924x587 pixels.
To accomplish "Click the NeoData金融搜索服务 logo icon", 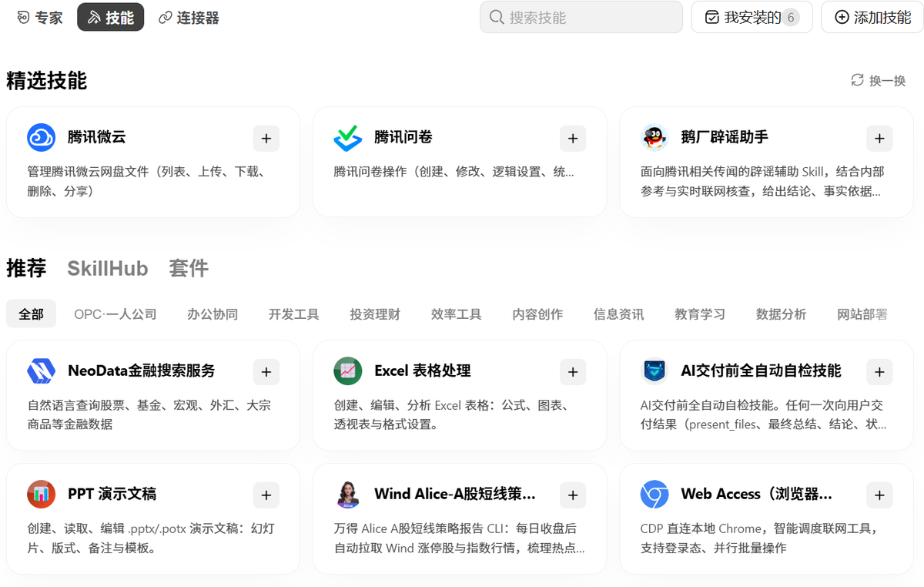I will pos(41,371).
